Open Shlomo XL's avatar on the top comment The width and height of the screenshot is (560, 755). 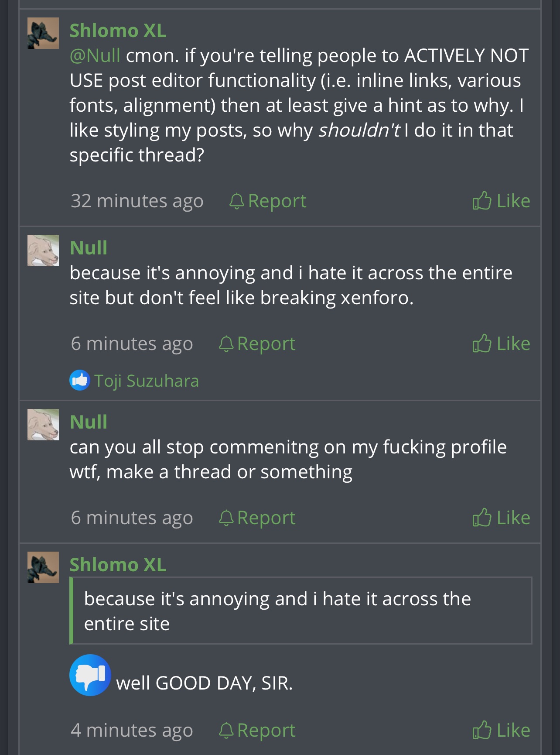tap(43, 33)
